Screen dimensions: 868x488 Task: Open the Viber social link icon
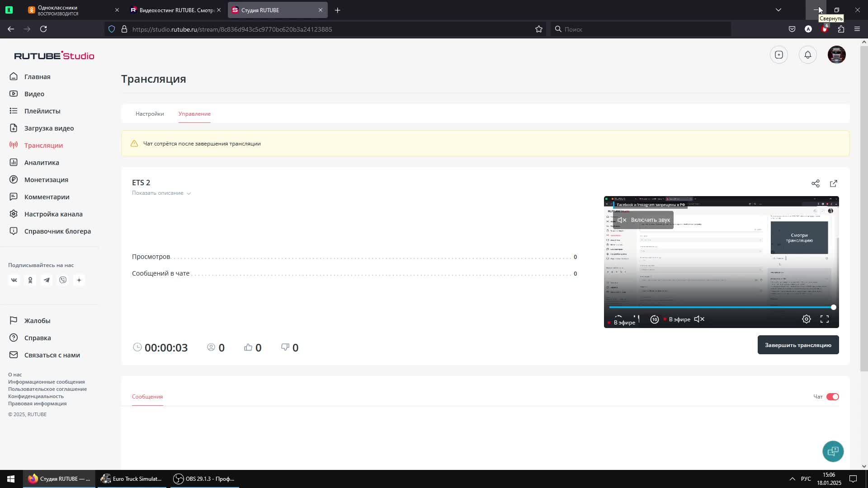pyautogui.click(x=63, y=280)
